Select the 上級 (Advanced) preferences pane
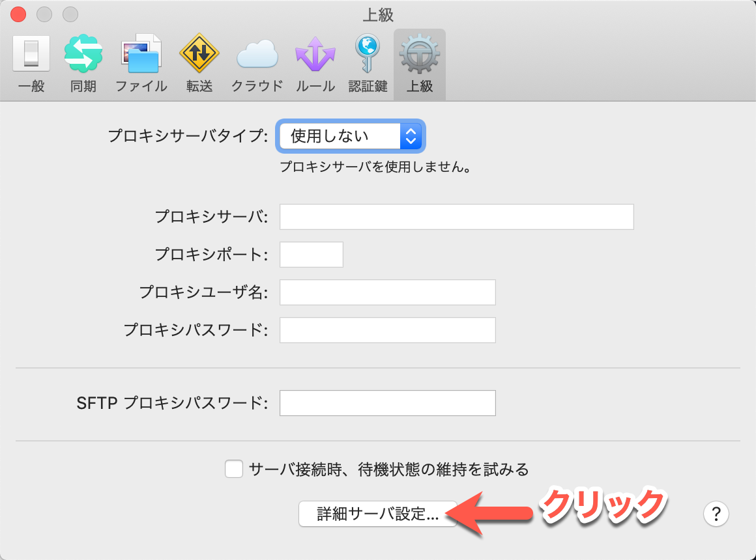This screenshot has height=560, width=756. [x=420, y=64]
